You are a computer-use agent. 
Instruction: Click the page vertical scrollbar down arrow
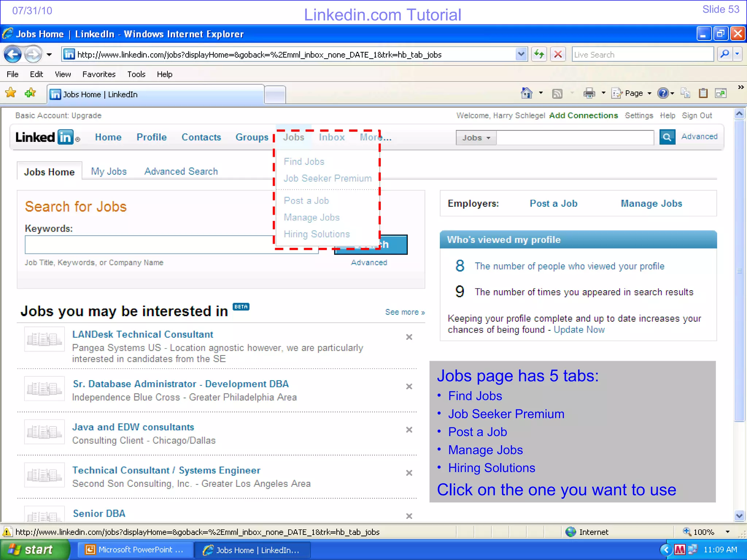739,516
